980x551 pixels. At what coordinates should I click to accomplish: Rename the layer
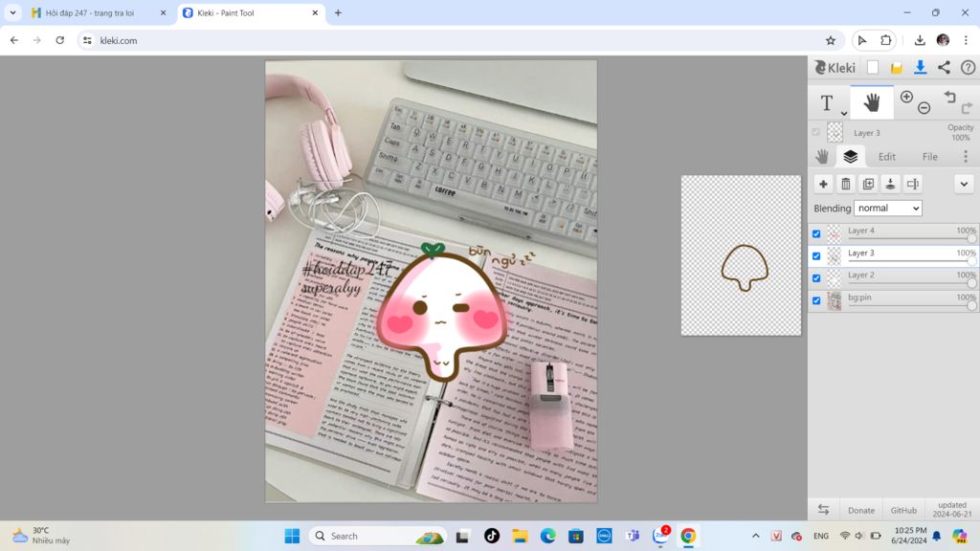point(913,184)
